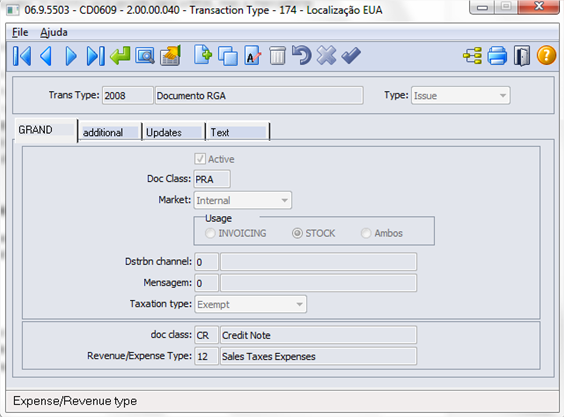Image resolution: width=564 pixels, height=417 pixels.
Task: Select the INVOICING usage radio button
Action: (210, 233)
